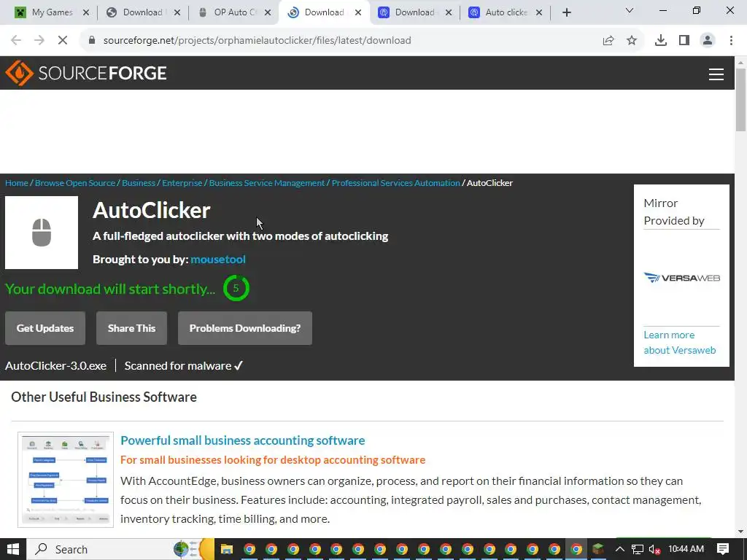
Task: Click the muted volume tray icon
Action: coord(654,549)
